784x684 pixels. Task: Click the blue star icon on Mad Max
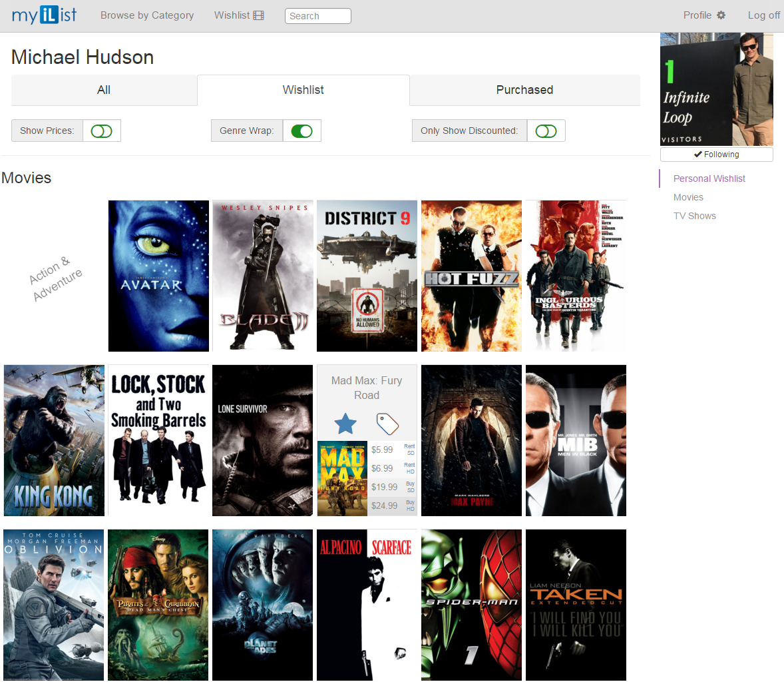tap(345, 424)
